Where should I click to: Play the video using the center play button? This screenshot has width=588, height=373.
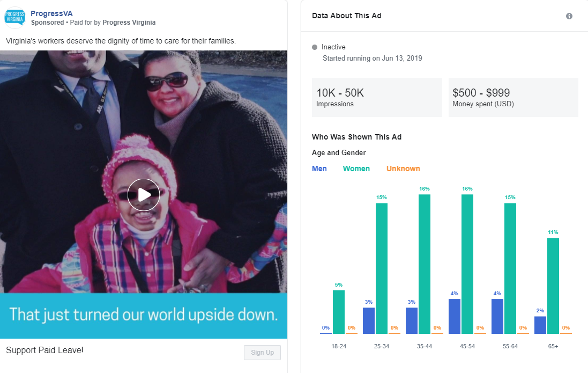(x=144, y=194)
